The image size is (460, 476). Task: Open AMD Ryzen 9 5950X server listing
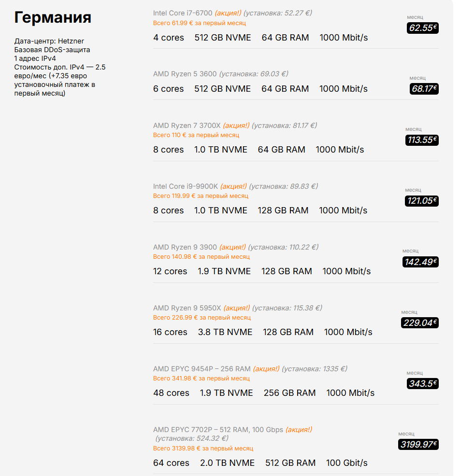(x=187, y=308)
